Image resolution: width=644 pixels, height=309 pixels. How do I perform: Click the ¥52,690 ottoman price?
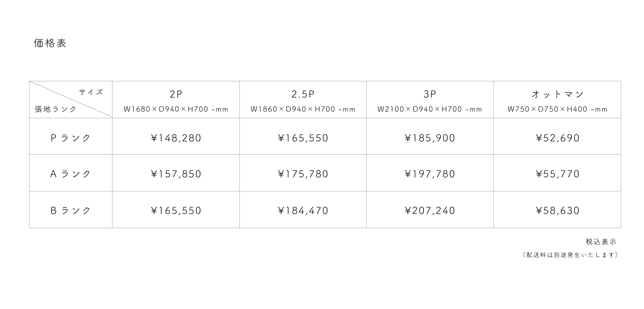click(557, 138)
